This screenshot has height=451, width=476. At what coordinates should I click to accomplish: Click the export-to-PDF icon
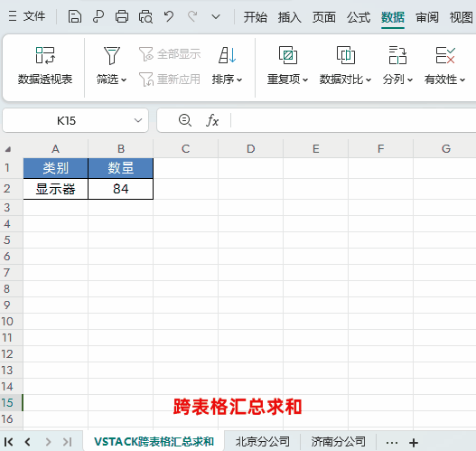tap(98, 16)
